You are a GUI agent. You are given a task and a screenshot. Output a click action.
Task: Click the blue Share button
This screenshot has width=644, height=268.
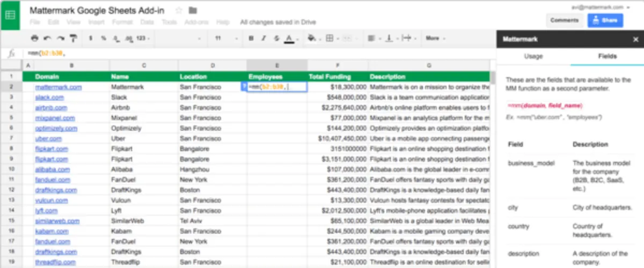(605, 20)
